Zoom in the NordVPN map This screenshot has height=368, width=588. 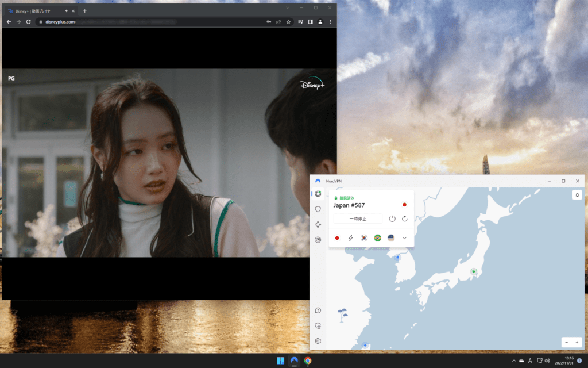tap(577, 342)
